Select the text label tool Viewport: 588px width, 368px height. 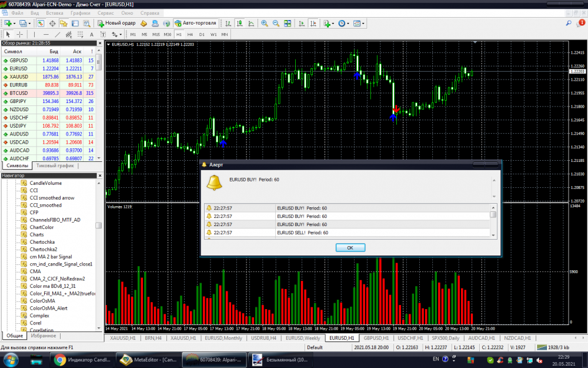103,35
